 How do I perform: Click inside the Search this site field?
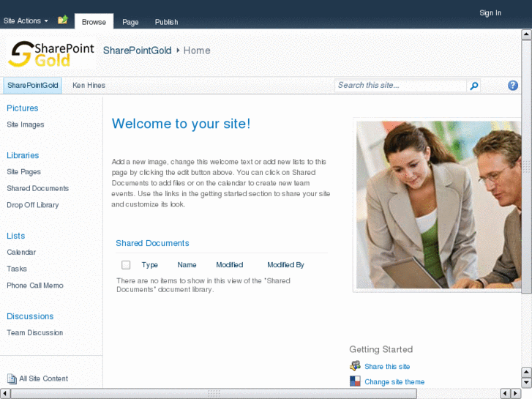(400, 85)
